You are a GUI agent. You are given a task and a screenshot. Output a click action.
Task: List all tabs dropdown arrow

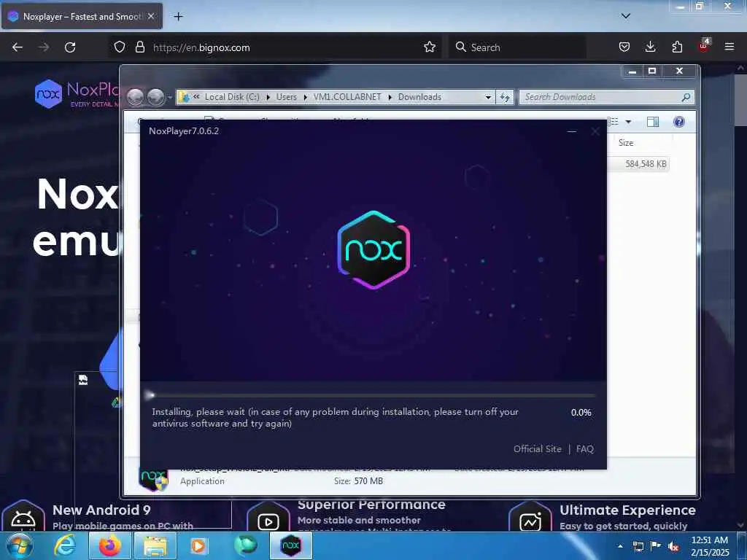pyautogui.click(x=626, y=16)
